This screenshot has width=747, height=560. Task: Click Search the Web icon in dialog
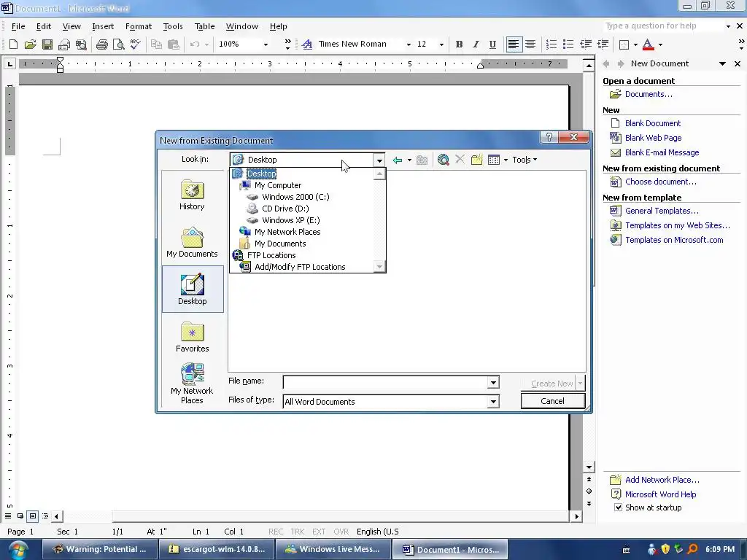coord(443,160)
